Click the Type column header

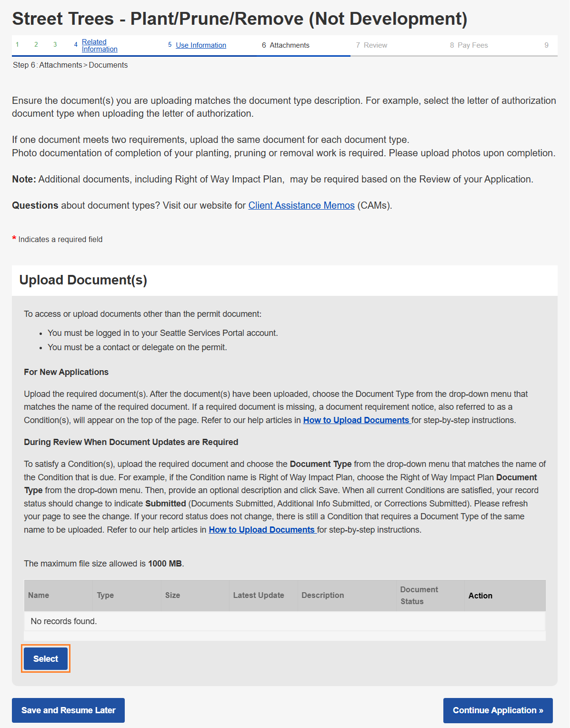[105, 596]
